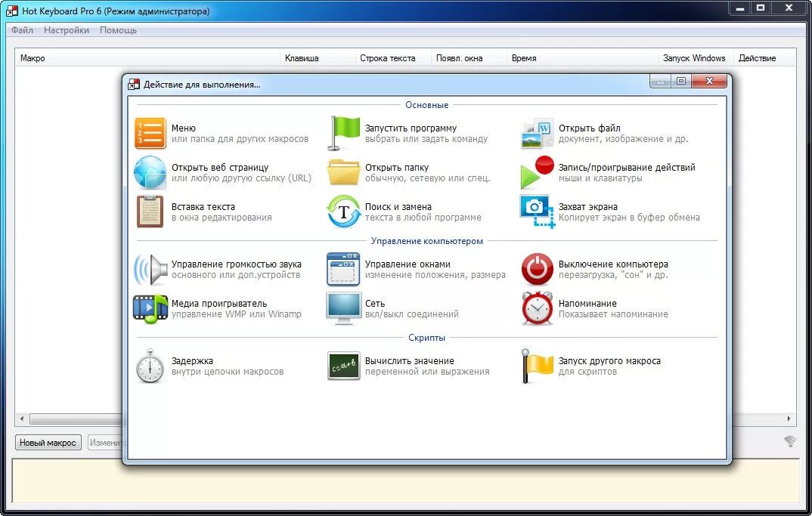
Task: Click the monitor Network icon
Action: (344, 308)
